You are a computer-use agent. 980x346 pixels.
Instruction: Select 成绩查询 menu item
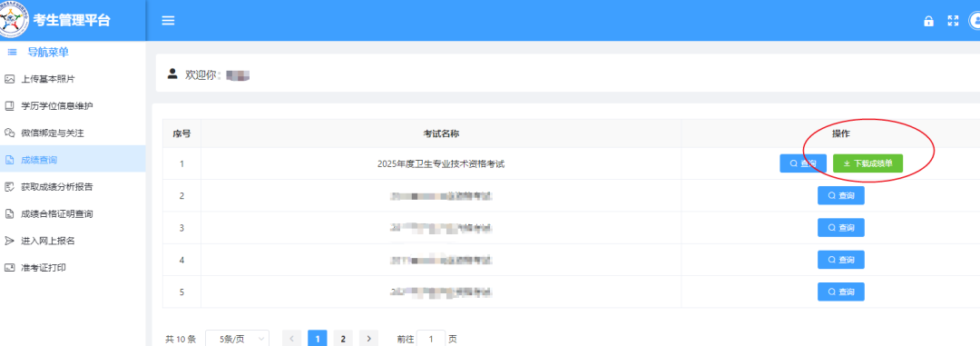pyautogui.click(x=73, y=160)
